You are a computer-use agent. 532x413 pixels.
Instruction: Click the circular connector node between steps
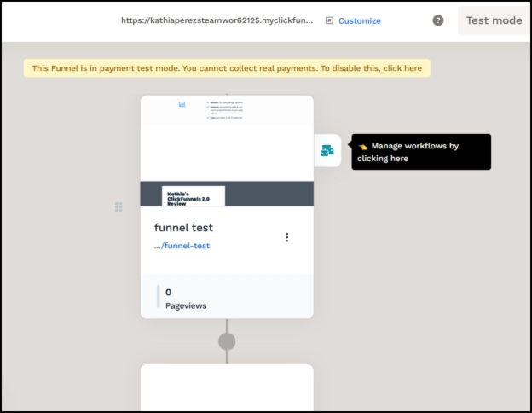click(x=227, y=341)
